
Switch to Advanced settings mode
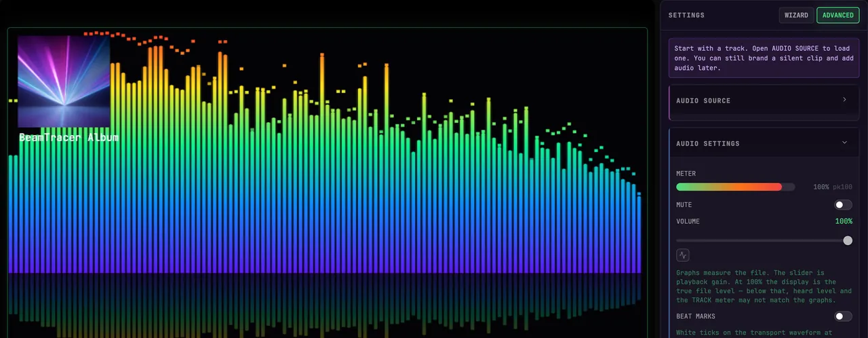pyautogui.click(x=837, y=15)
